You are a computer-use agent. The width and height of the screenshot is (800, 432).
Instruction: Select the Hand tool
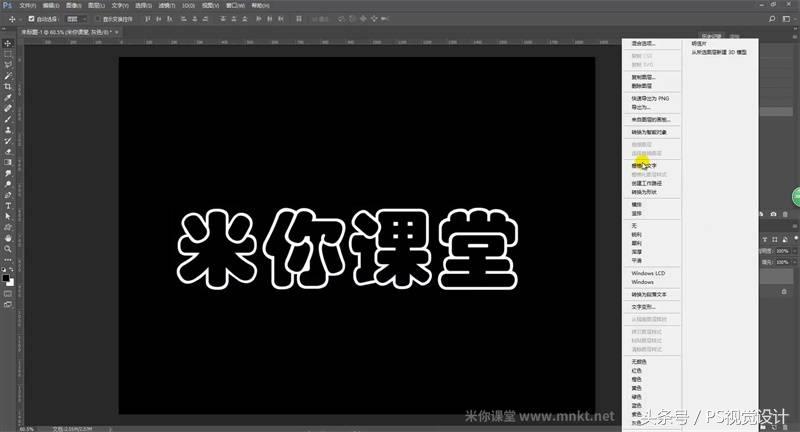coord(8,238)
